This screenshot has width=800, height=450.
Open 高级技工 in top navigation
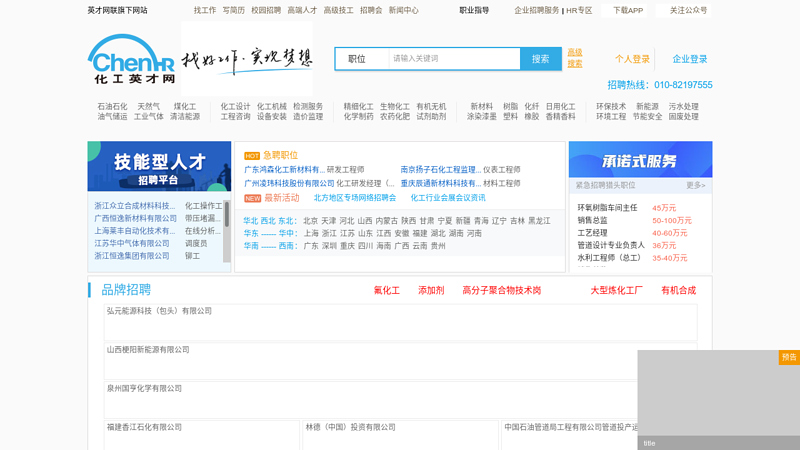[338, 10]
